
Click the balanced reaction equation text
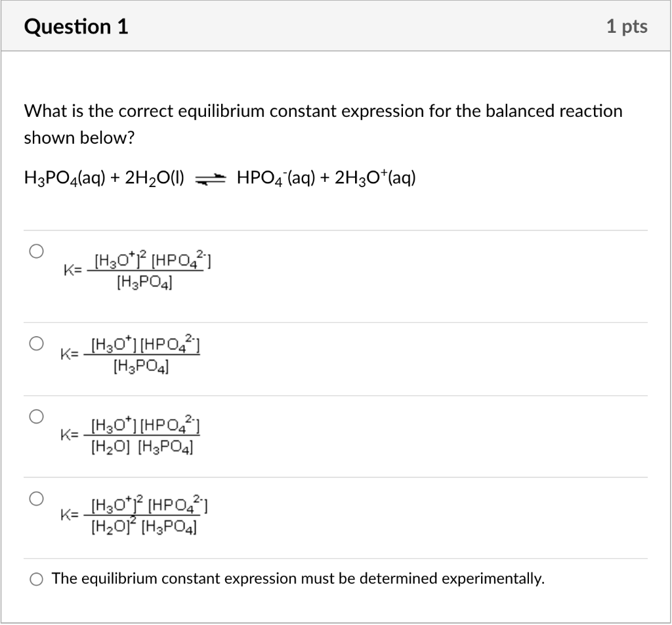[219, 177]
